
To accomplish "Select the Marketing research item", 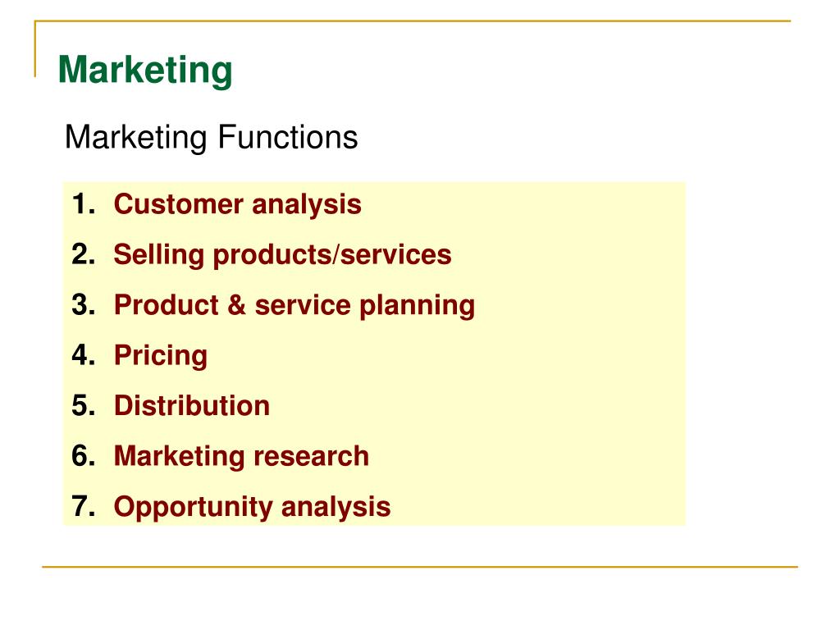I will 241,456.
